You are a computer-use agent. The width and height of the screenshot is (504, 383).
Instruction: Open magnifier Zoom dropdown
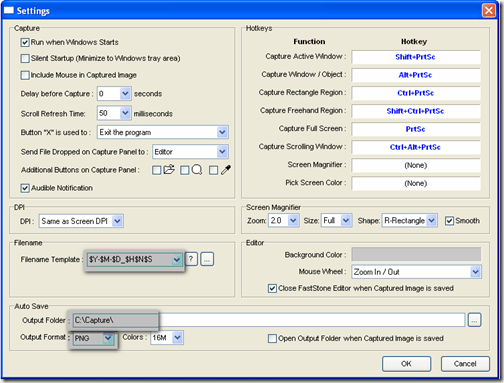coord(293,220)
